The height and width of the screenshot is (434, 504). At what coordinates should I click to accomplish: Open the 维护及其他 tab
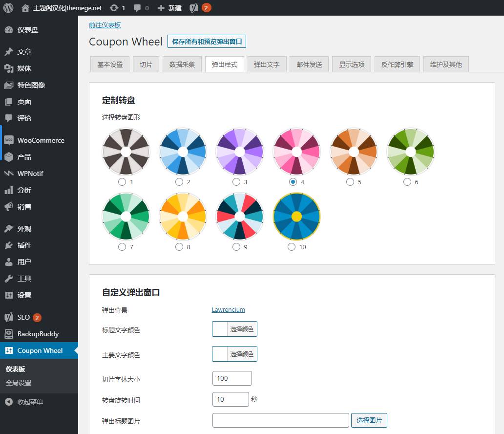(446, 65)
